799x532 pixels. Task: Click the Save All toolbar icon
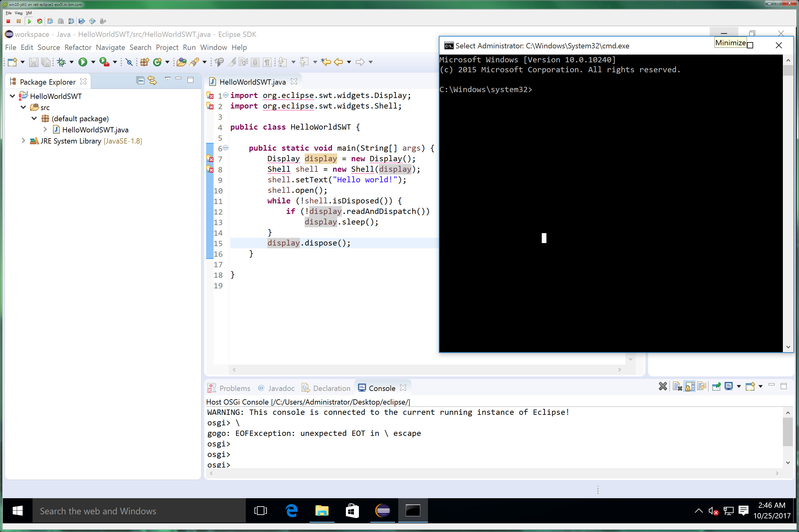[x=46, y=62]
